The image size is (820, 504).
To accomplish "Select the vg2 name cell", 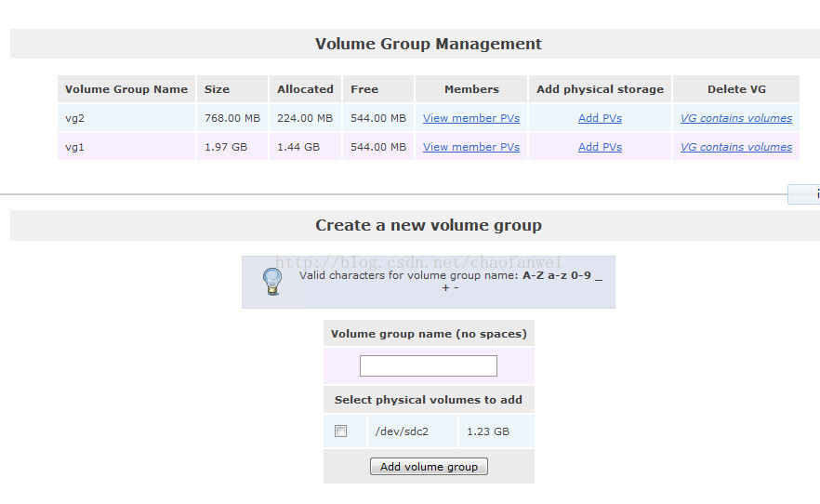I will (75, 118).
